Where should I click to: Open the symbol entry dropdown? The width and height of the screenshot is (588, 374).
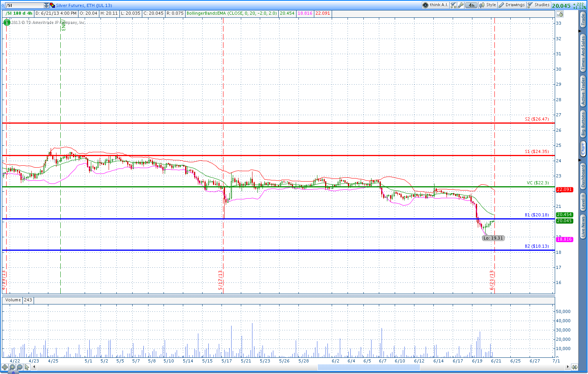point(46,5)
